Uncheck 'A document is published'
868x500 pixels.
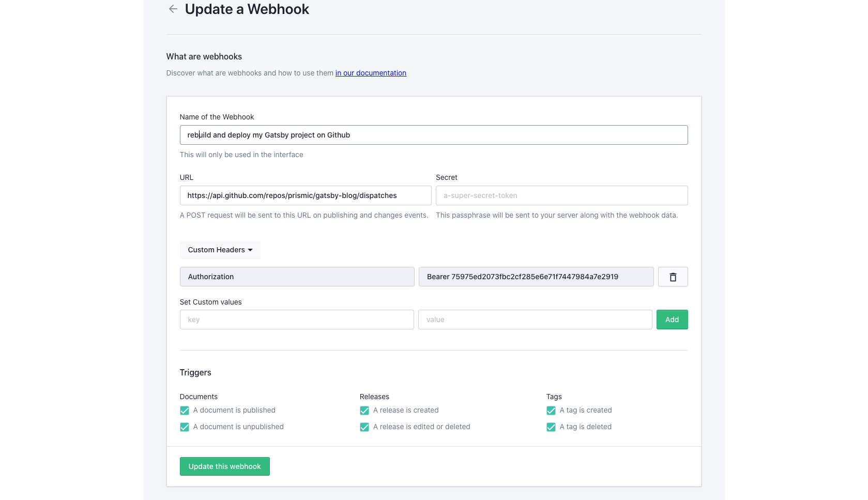tap(185, 411)
